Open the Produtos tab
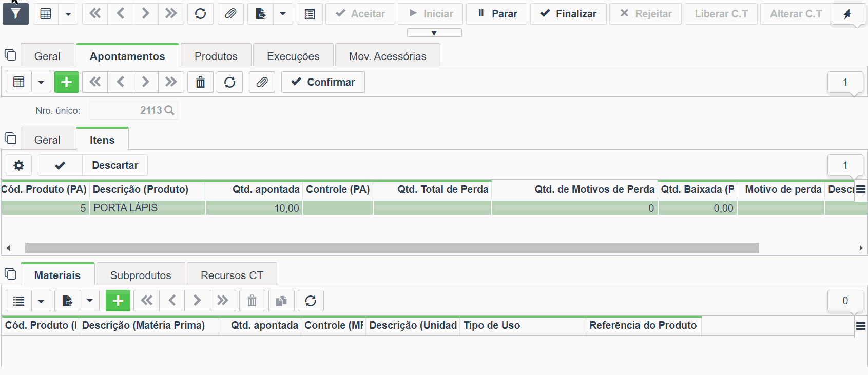The height and width of the screenshot is (375, 868). (216, 56)
